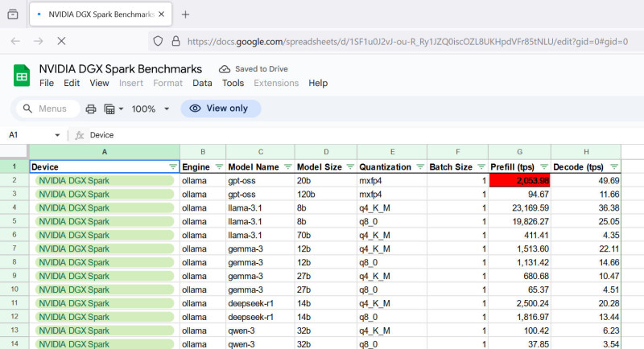Open the filter views table icon

point(109,109)
